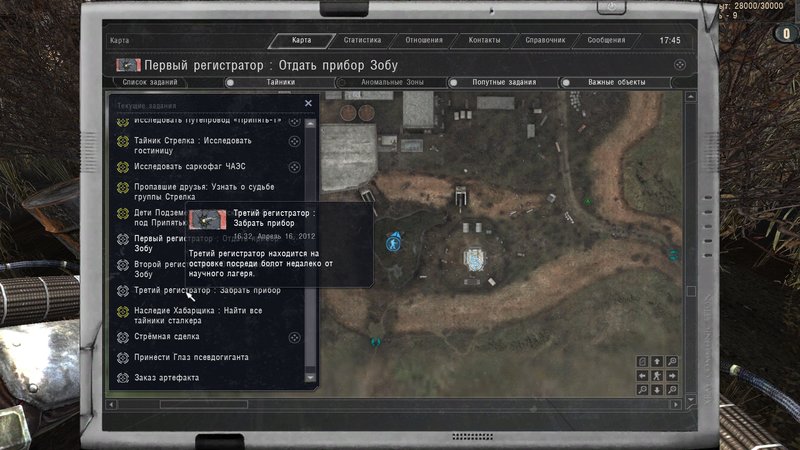Click target icon in active task header
The width and height of the screenshot is (800, 450).
click(680, 63)
